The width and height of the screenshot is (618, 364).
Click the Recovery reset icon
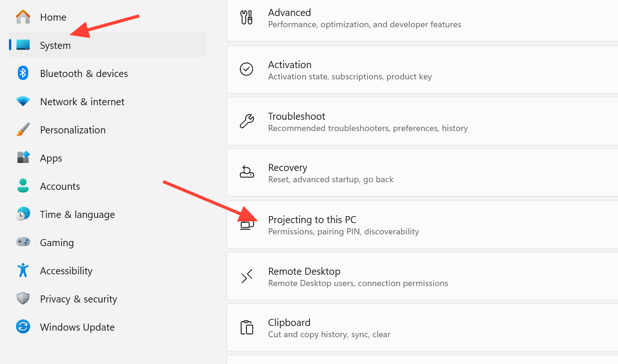pos(246,172)
